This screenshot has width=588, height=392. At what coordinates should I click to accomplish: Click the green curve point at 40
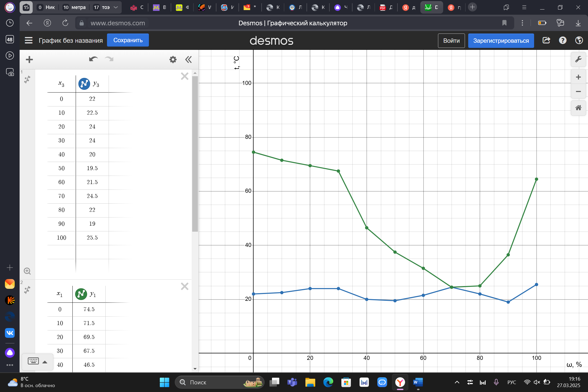point(367,228)
